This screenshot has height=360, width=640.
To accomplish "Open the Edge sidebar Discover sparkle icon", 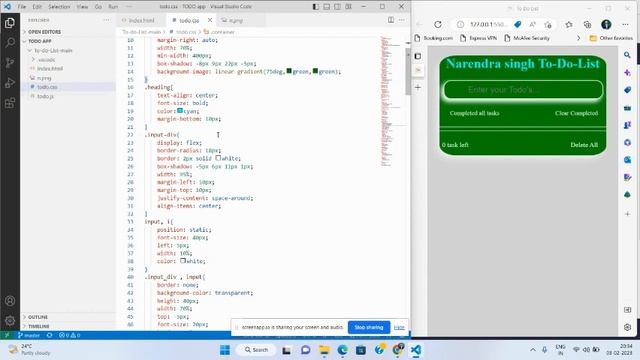I will (627, 73).
